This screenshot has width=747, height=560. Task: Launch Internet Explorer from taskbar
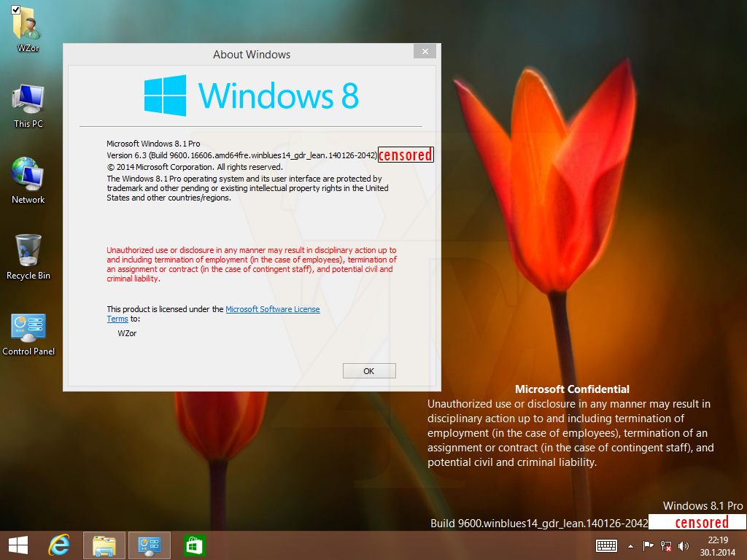(59, 545)
